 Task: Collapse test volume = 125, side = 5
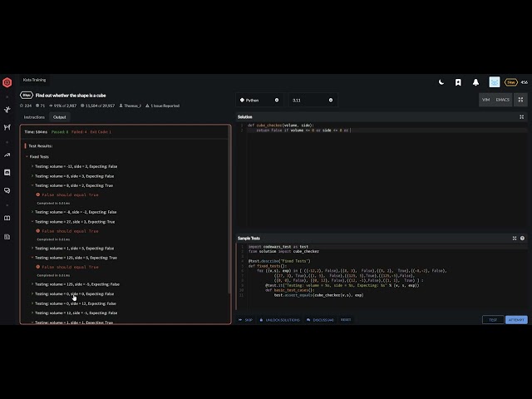74,258
